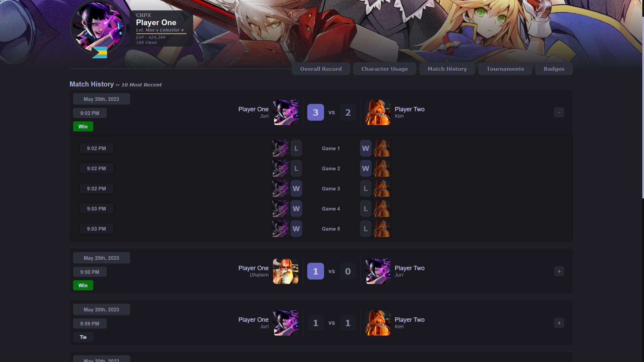Click the small Juri icon in Game 1 row
Viewport: 644px width, 362px height.
[x=280, y=148]
